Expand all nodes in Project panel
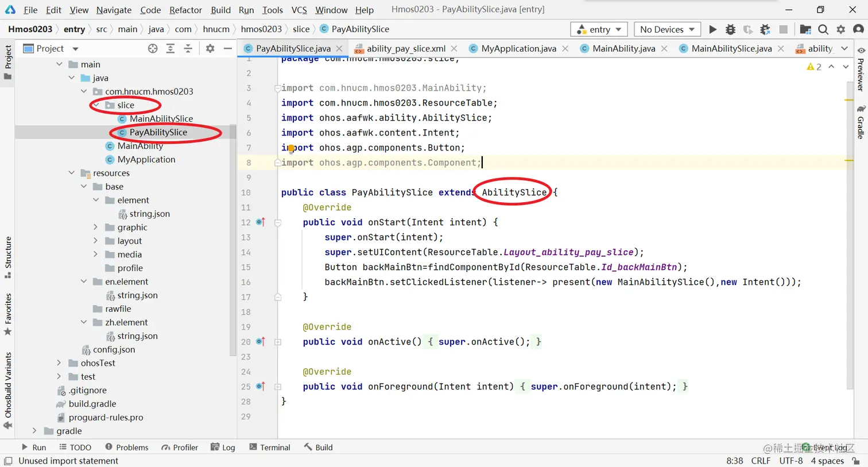Screen dimensions: 868x467 [x=170, y=49]
